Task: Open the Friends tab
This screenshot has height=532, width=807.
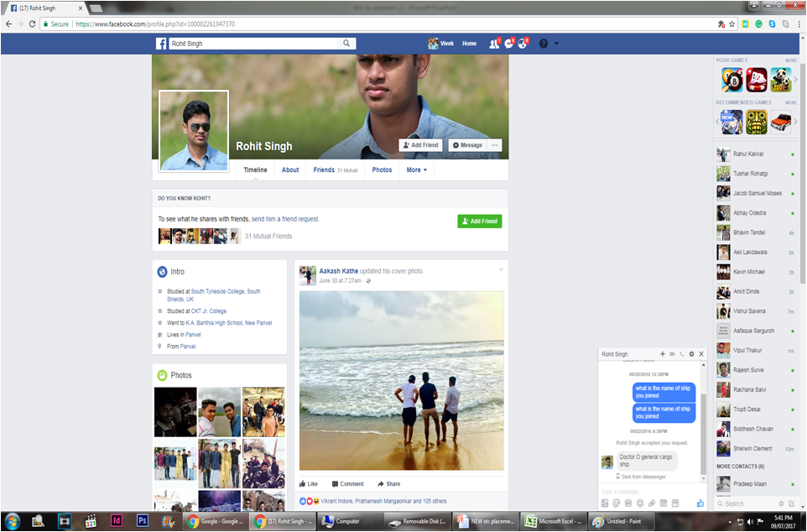Action: [335, 170]
